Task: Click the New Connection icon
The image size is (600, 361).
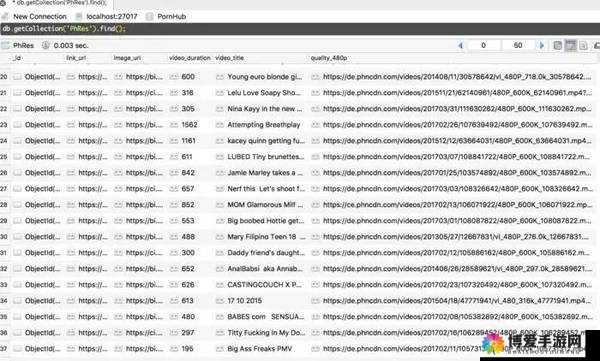Action: pyautogui.click(x=5, y=16)
